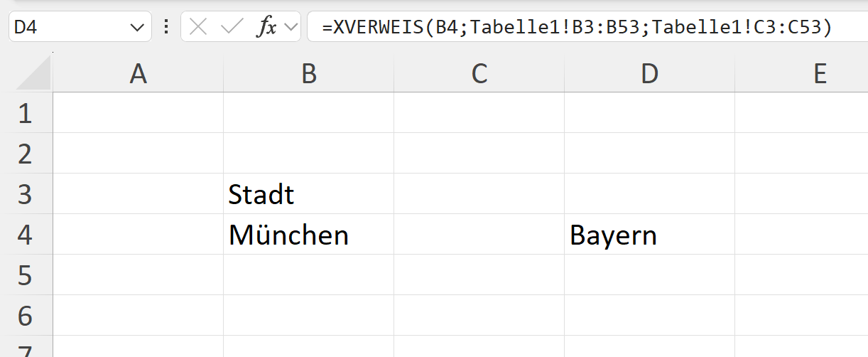Image resolution: width=868 pixels, height=357 pixels.
Task: Select the cell containing Bayern
Action: [x=650, y=234]
